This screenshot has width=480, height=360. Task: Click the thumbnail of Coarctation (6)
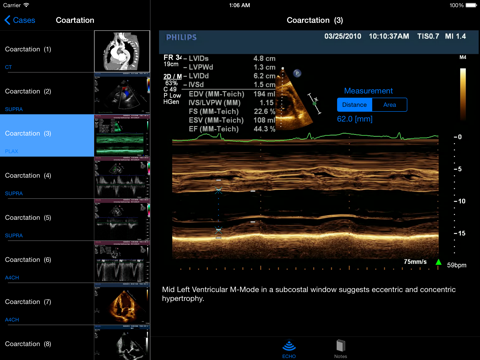(x=122, y=262)
